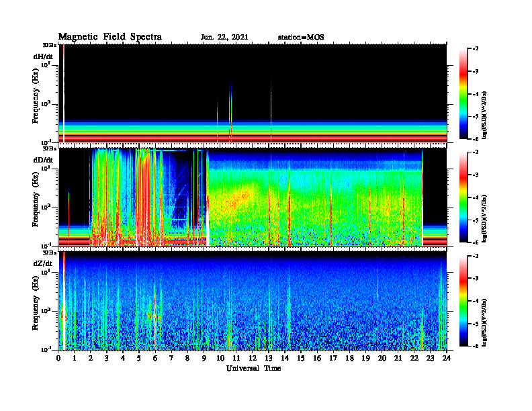Image resolution: width=532 pixels, height=411 pixels.
Task: Click the 'dZ/dt' panel label
Action: coord(43,263)
